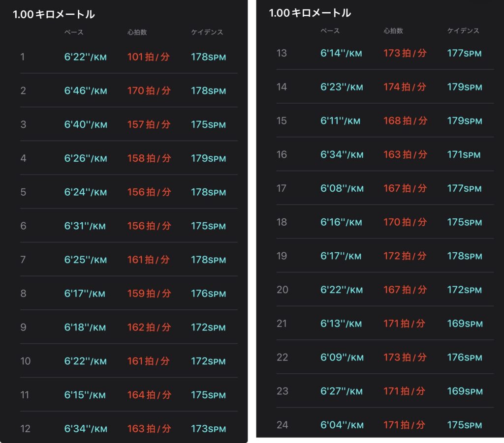Select the 6'22"/KM pace in split 20

point(342,290)
